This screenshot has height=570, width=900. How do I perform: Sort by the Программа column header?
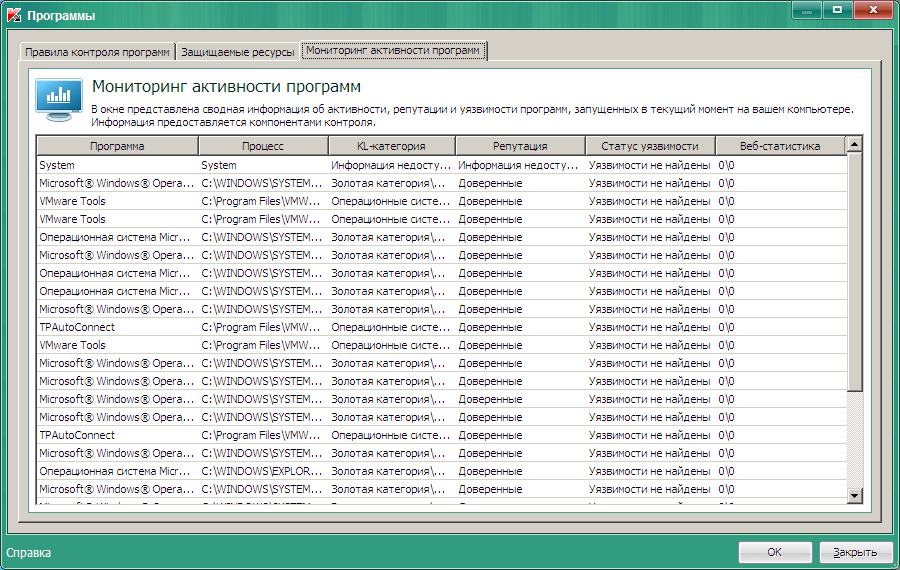coord(117,146)
